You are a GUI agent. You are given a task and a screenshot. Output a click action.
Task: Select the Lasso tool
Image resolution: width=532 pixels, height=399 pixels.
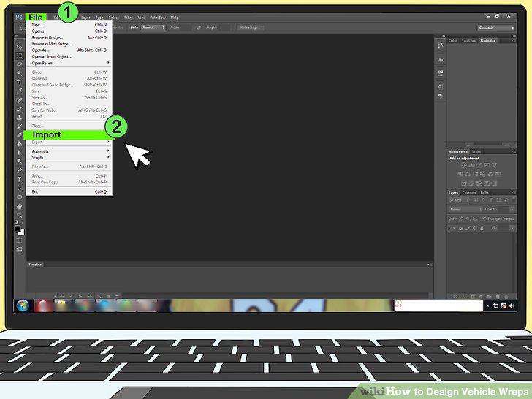(x=19, y=64)
